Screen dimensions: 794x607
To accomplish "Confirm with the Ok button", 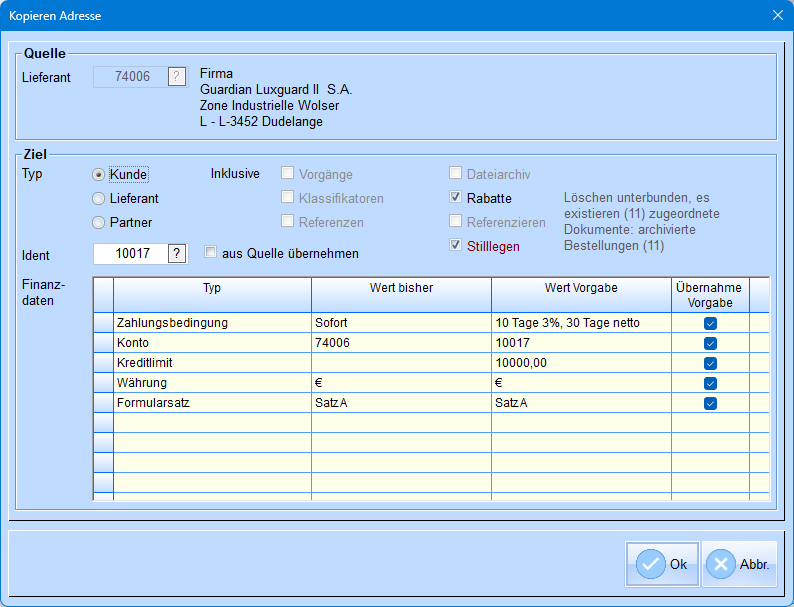I will click(662, 564).
